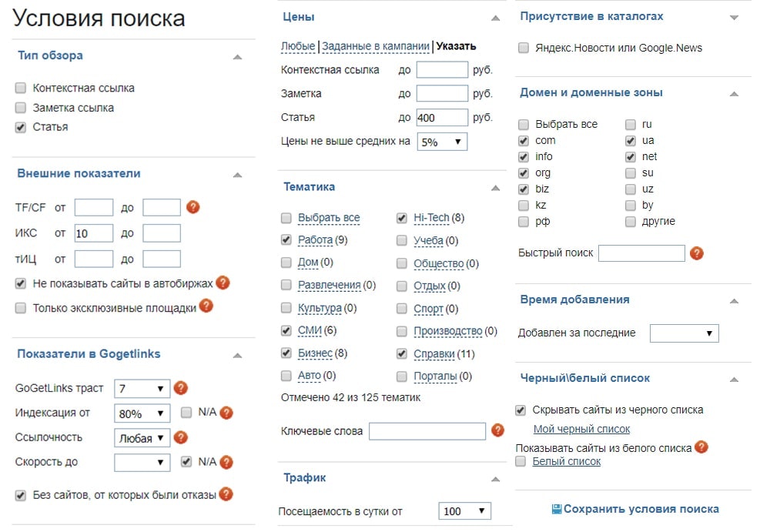The width and height of the screenshot is (770, 532).
Task: Open help for 'Показывать сайты из белого списка'
Action: coord(700,447)
